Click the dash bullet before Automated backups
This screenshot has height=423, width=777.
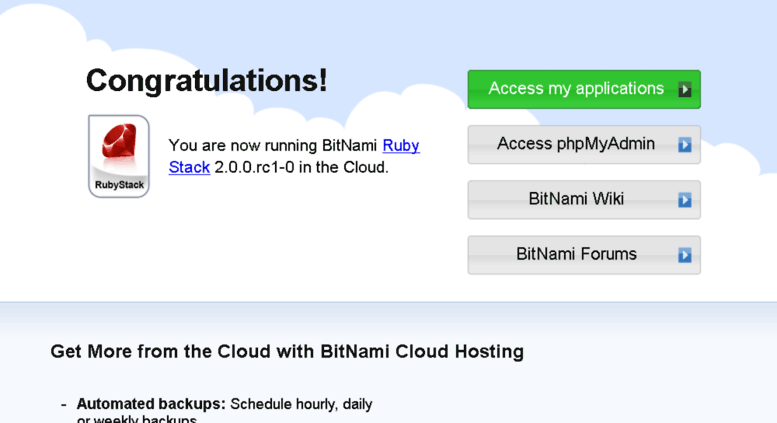(x=63, y=405)
